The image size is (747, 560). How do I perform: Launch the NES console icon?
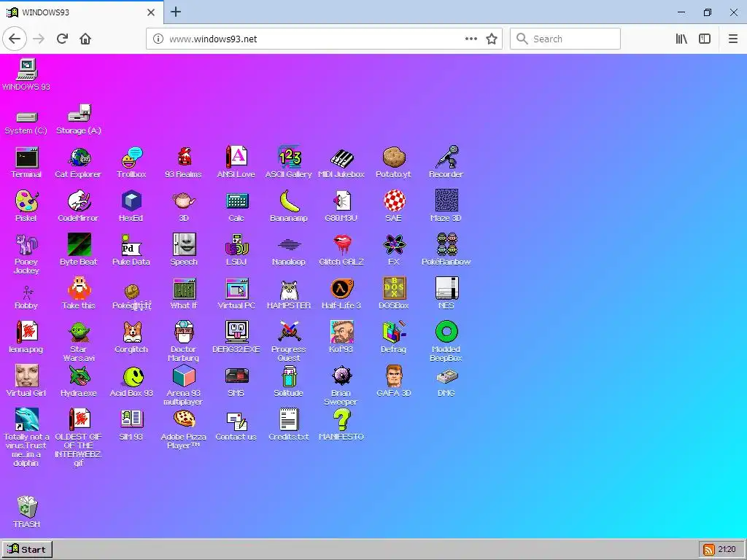pyautogui.click(x=446, y=289)
